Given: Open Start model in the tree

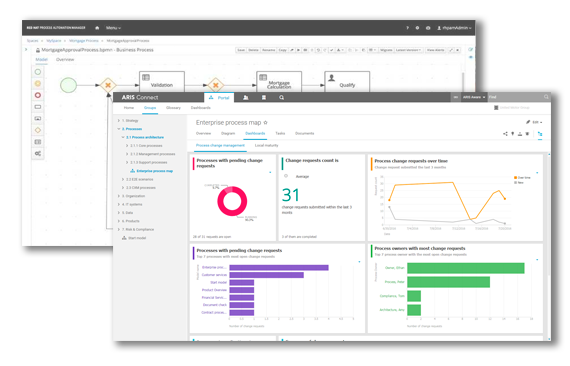Looking at the screenshot, I should 134,238.
